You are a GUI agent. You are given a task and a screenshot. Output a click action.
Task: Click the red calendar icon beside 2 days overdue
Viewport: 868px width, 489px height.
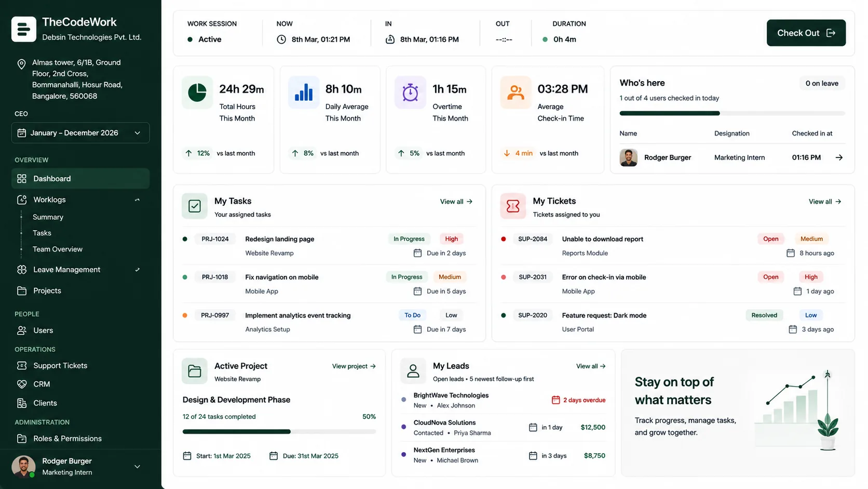tap(555, 400)
